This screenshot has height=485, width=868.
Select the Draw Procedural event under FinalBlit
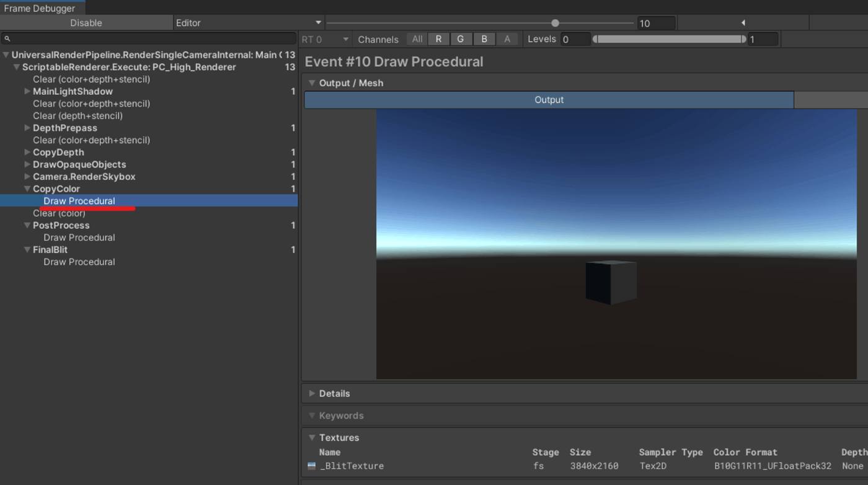(79, 261)
